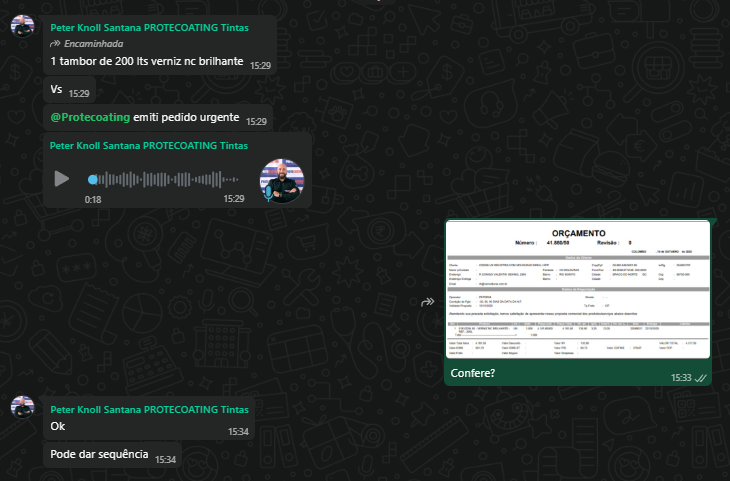Click sender name above the Ok message
Image resolution: width=730 pixels, height=481 pixels.
click(149, 410)
